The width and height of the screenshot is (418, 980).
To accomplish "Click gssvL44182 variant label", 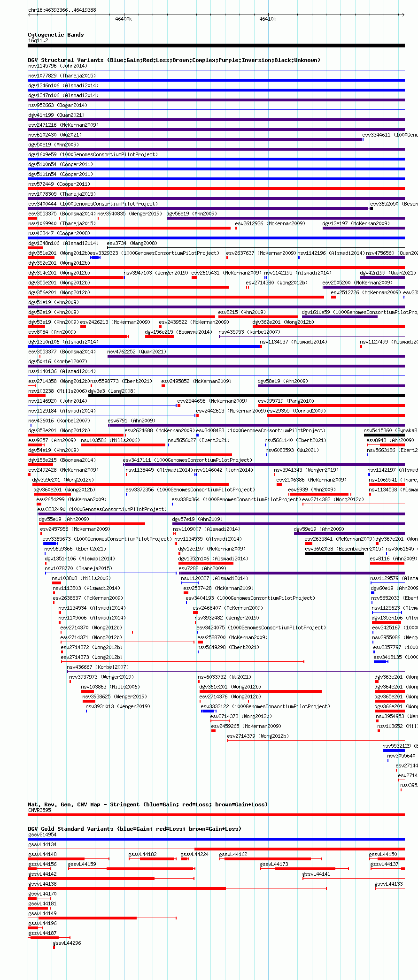I will click(x=143, y=854).
